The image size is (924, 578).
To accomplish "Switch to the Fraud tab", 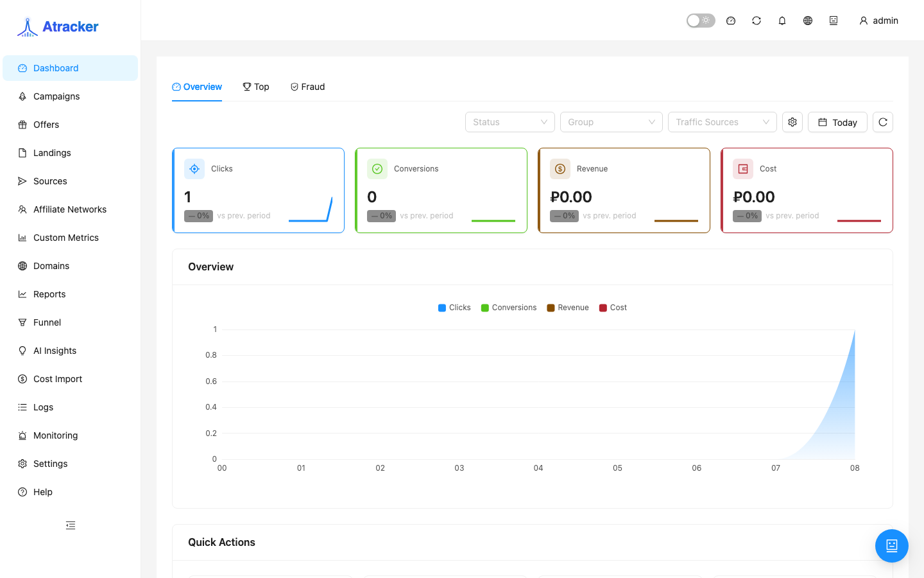I will [308, 87].
